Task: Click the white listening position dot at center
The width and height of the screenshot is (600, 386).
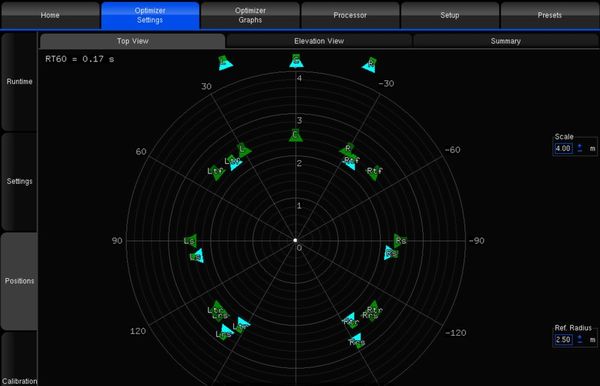Action: point(295,240)
